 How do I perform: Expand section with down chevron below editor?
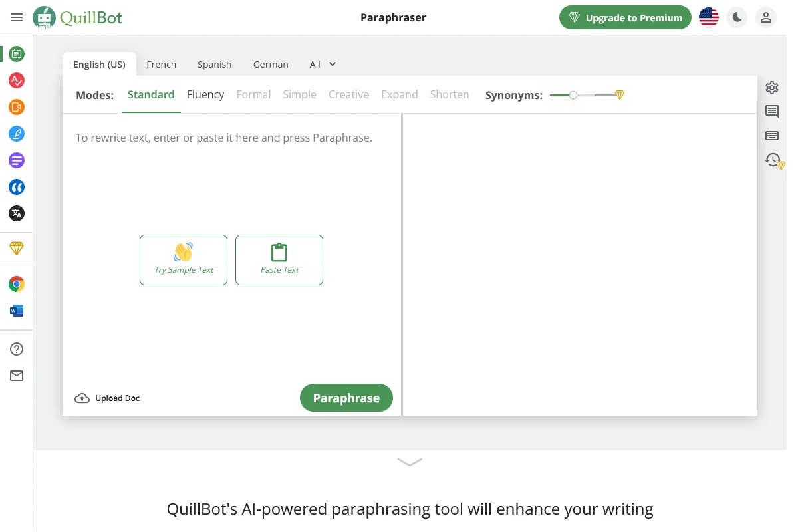[410, 462]
